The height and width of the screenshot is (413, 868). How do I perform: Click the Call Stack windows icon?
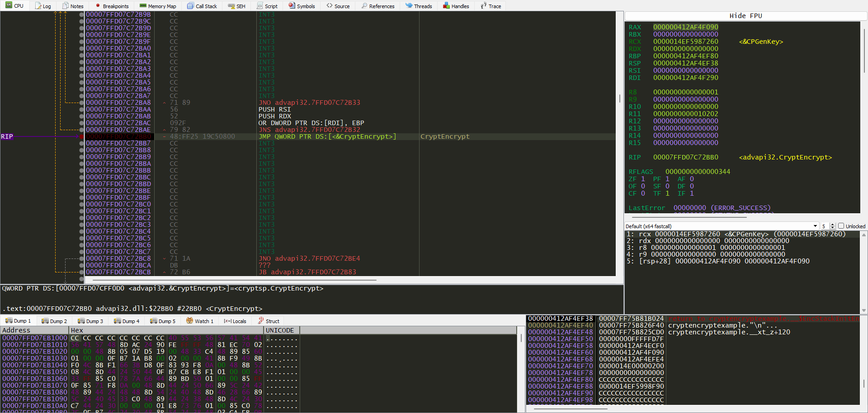pyautogui.click(x=190, y=6)
